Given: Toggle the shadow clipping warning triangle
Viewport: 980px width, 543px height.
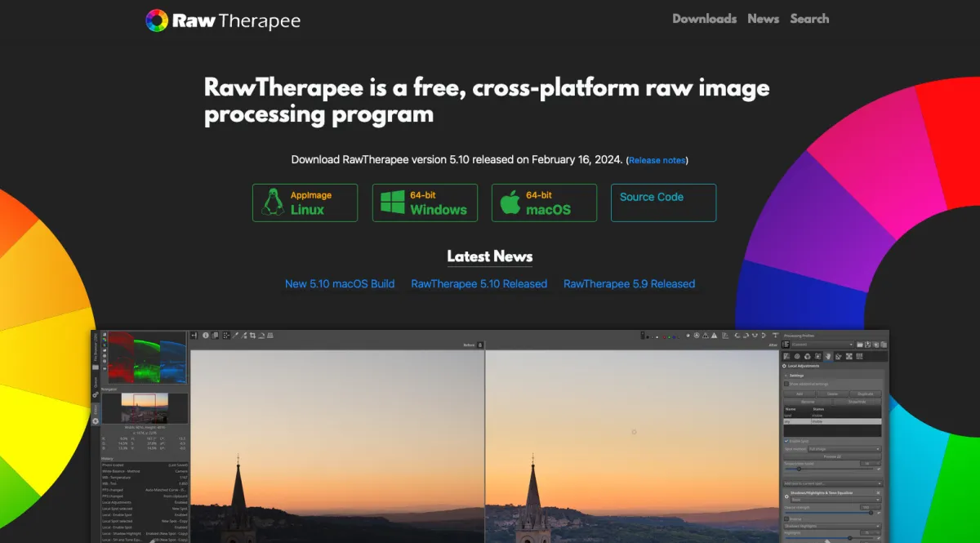Looking at the screenshot, I should point(705,336).
